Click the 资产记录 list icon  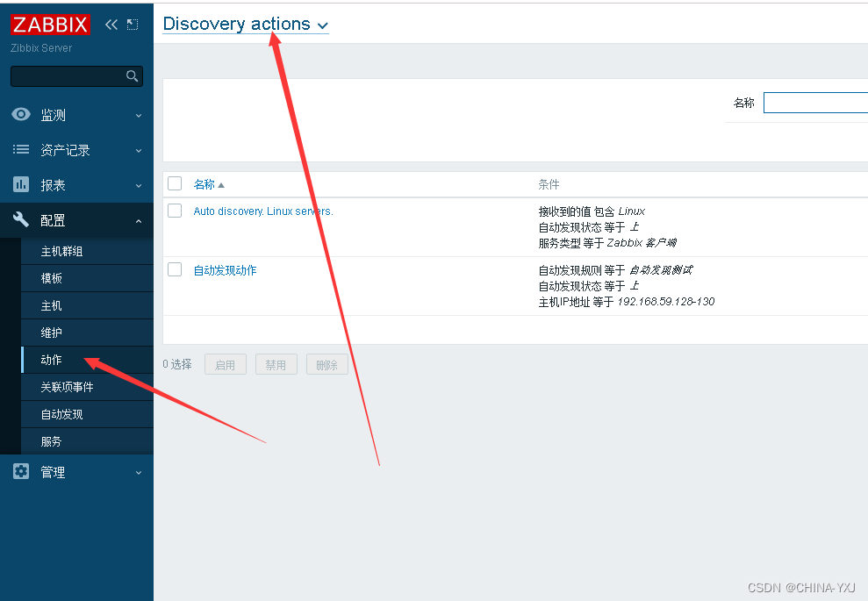[21, 149]
